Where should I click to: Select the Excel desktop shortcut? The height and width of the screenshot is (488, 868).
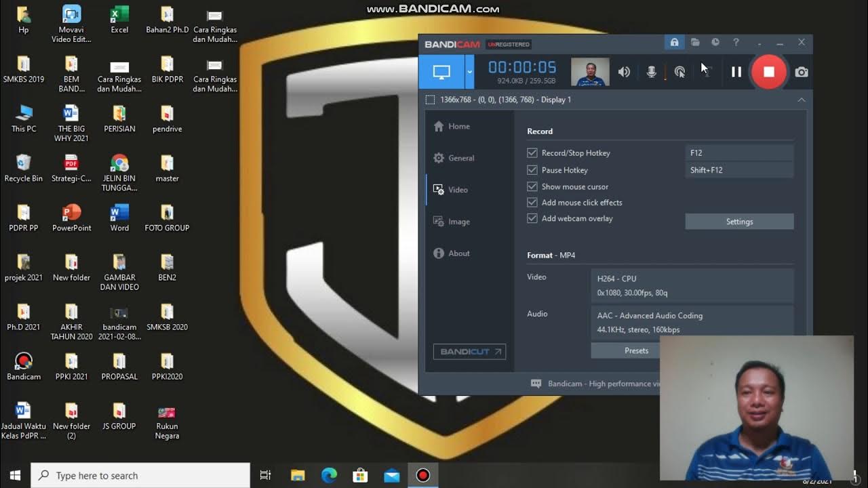coord(119,19)
